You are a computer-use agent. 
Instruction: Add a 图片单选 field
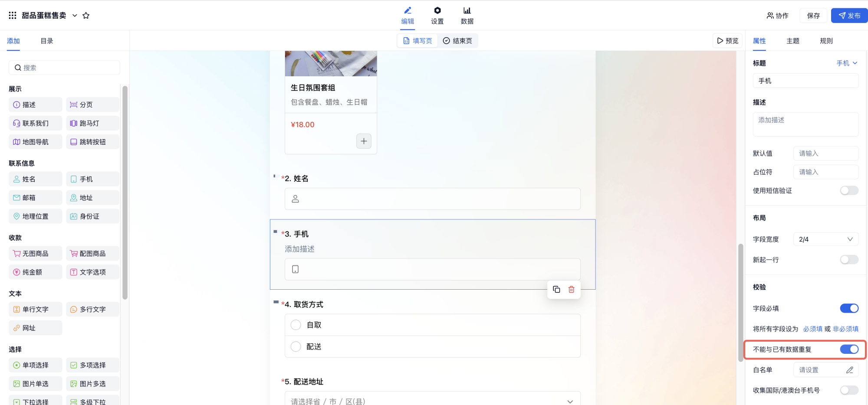click(36, 384)
